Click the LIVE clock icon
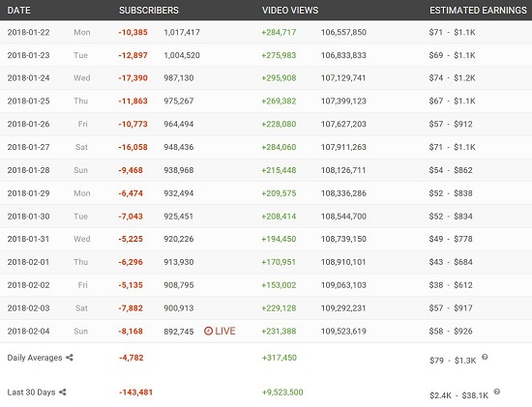 coord(208,331)
